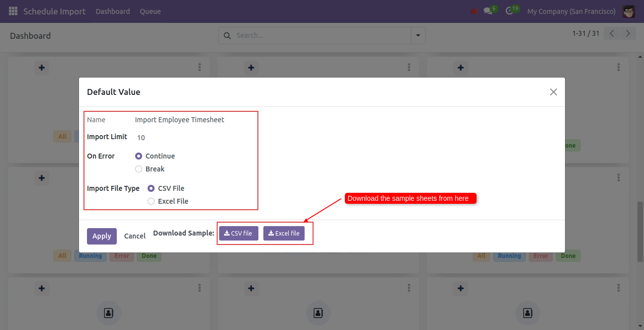Open kebab menu on bottom-right dashboard card
This screenshot has width=644, height=330.
click(619, 288)
